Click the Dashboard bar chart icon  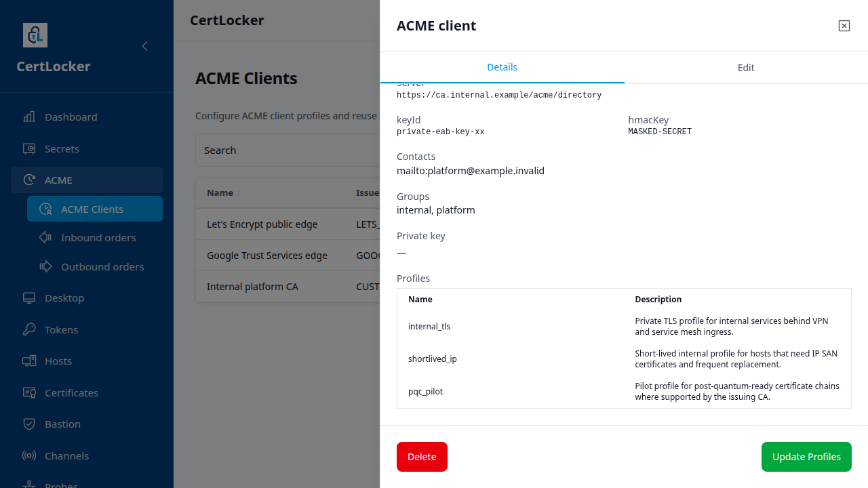(x=29, y=117)
